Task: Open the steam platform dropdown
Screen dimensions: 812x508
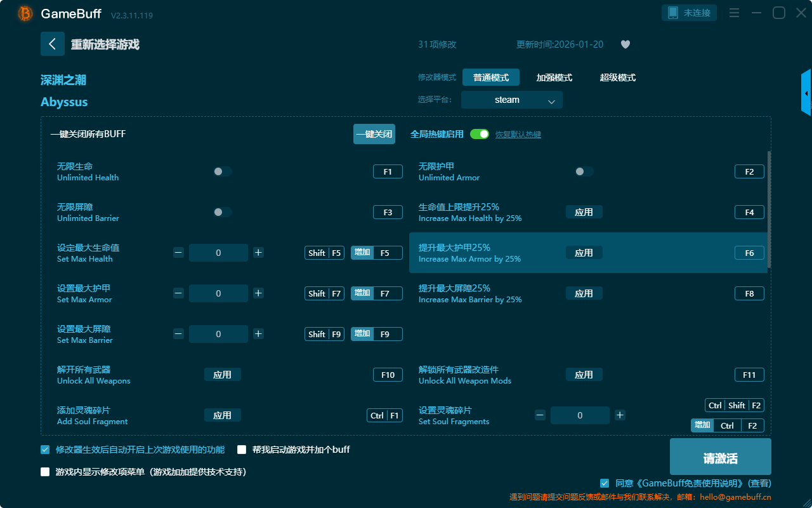Action: coord(511,100)
